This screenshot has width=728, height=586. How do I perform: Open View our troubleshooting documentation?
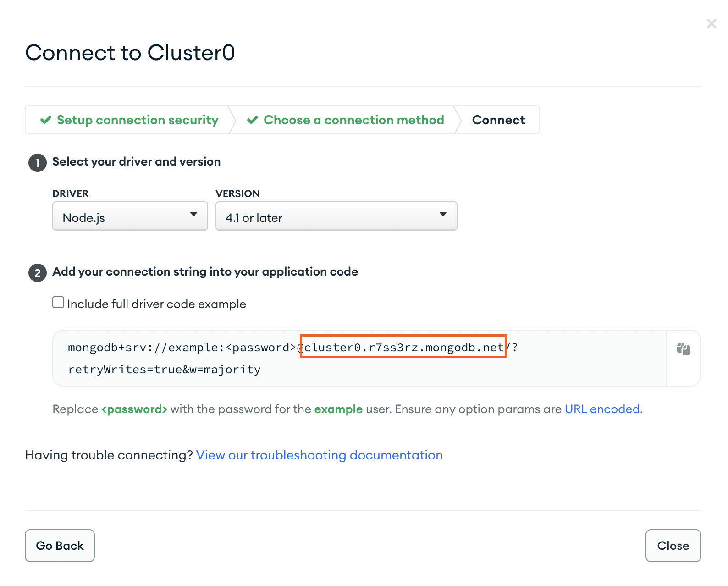pos(319,455)
